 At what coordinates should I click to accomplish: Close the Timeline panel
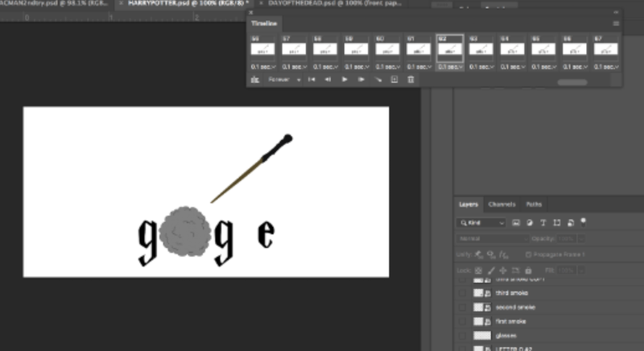click(x=251, y=13)
